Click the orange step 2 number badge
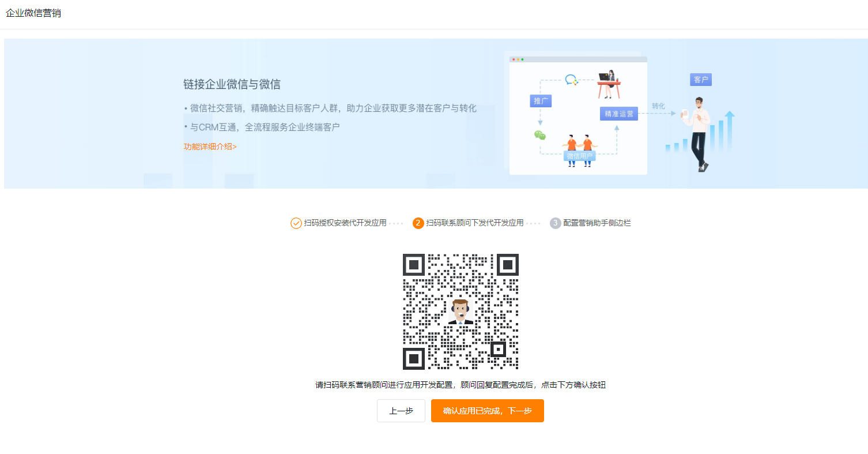The width and height of the screenshot is (868, 454). click(x=418, y=223)
